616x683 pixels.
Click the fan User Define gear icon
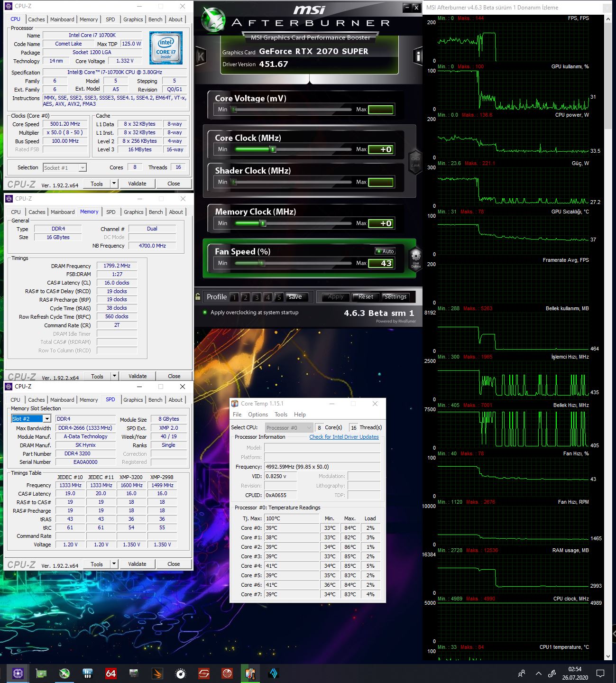click(x=415, y=259)
